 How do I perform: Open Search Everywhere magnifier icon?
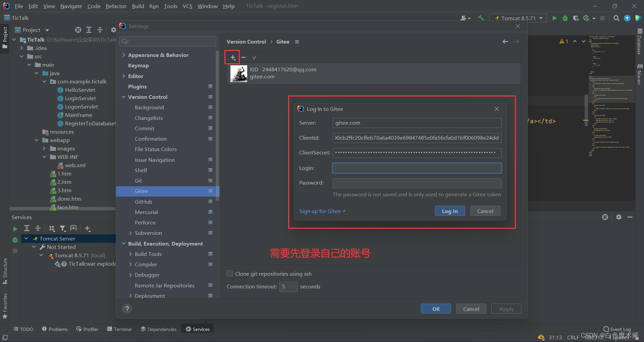click(x=616, y=18)
